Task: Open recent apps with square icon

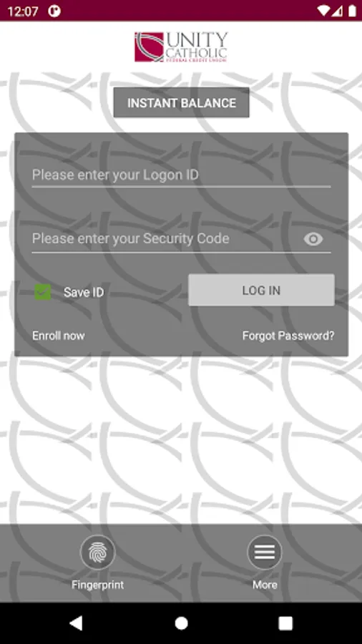Action: pyautogui.click(x=285, y=623)
